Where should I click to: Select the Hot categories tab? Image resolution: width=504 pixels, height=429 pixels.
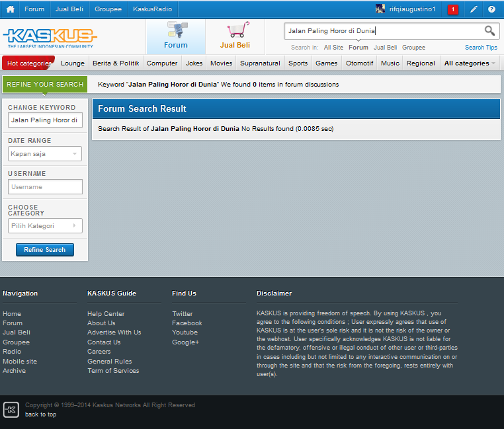(x=29, y=63)
